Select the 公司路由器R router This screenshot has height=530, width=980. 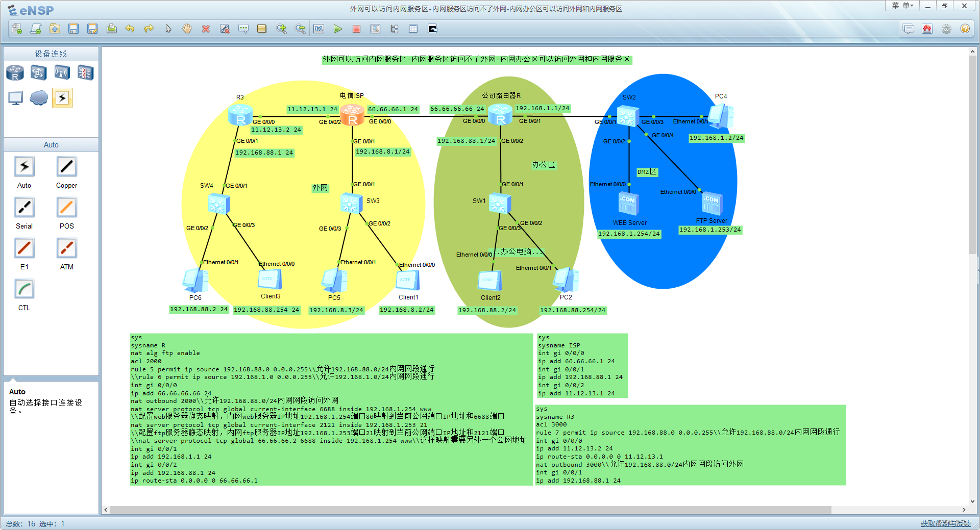click(x=500, y=115)
